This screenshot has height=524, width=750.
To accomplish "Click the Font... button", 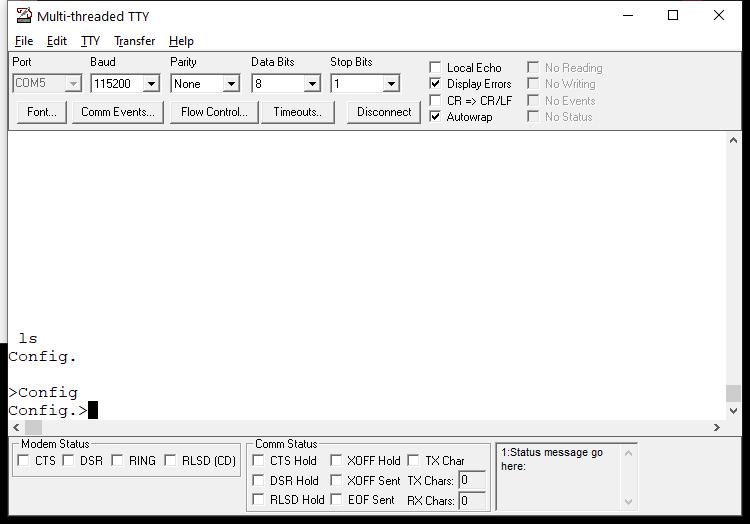I will tap(41, 112).
